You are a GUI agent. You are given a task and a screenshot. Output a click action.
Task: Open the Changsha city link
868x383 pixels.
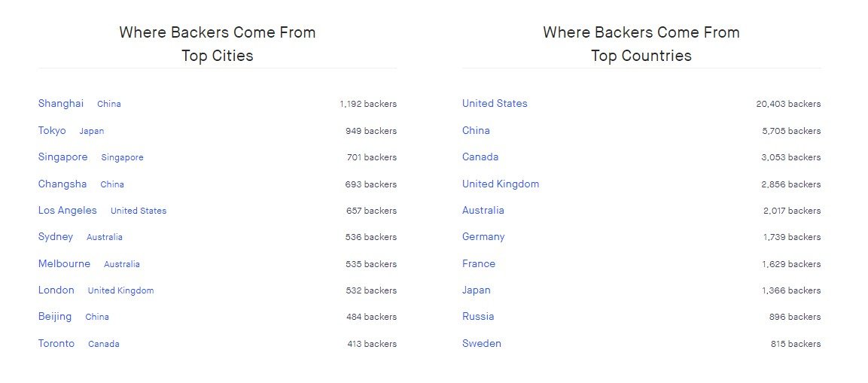(62, 184)
